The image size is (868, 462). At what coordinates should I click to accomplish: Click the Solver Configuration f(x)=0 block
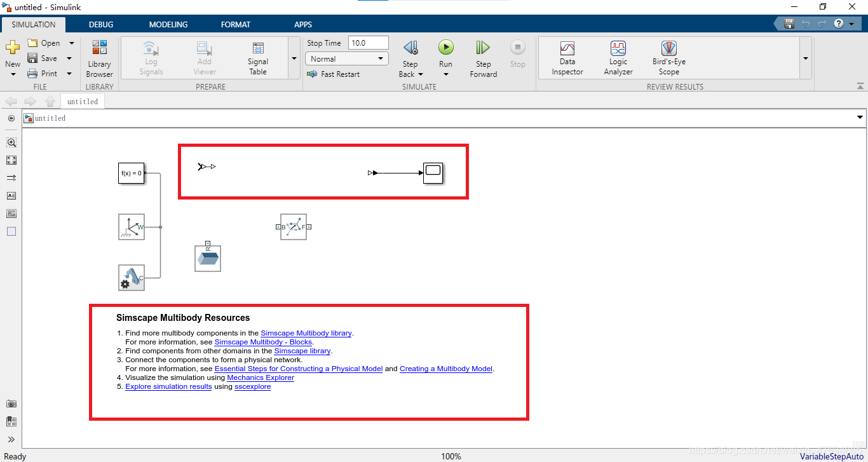coord(132,173)
